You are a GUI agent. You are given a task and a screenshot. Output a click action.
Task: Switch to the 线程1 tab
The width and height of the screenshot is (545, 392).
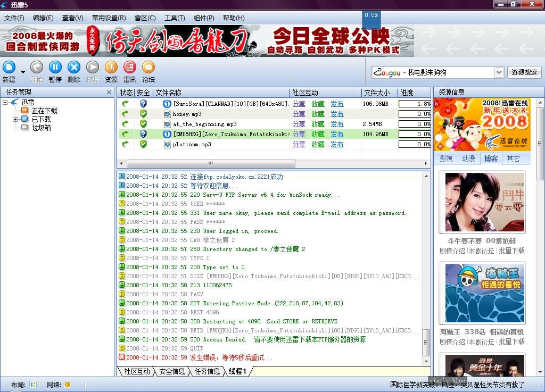[238, 371]
